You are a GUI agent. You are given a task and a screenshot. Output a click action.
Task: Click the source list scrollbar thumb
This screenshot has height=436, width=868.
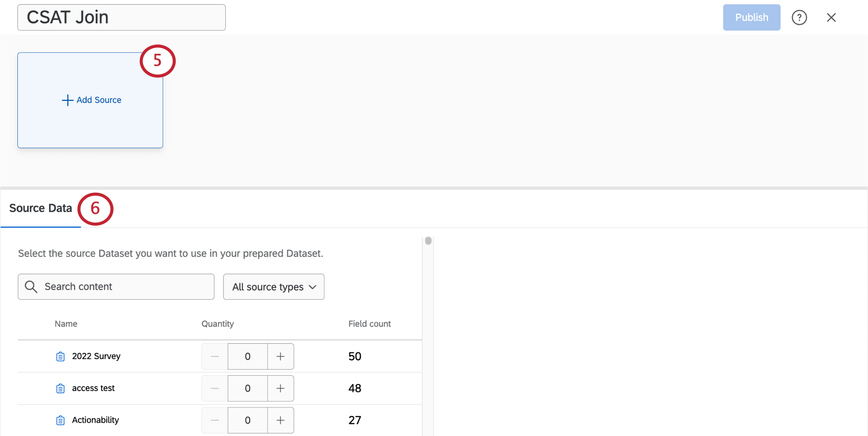tap(428, 240)
